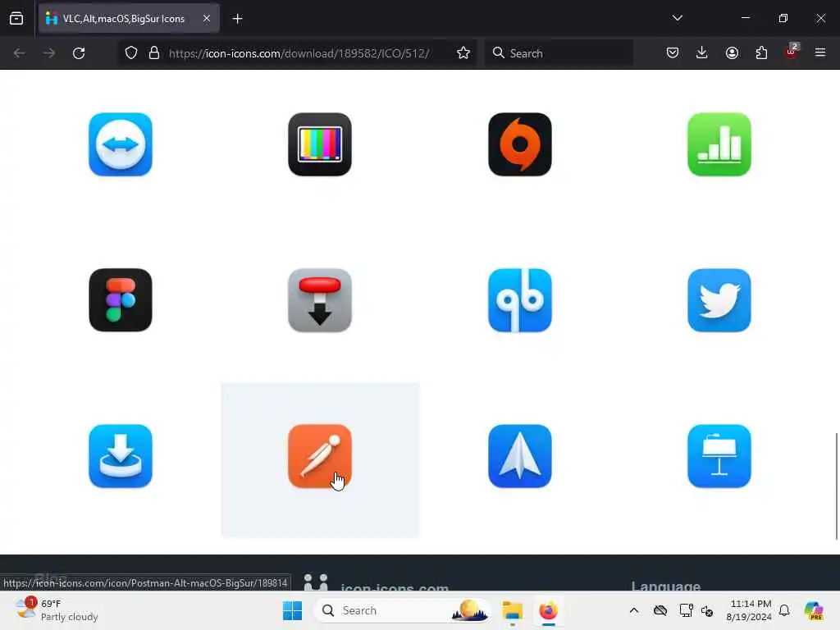Open the Windows Start menu

pos(293,610)
